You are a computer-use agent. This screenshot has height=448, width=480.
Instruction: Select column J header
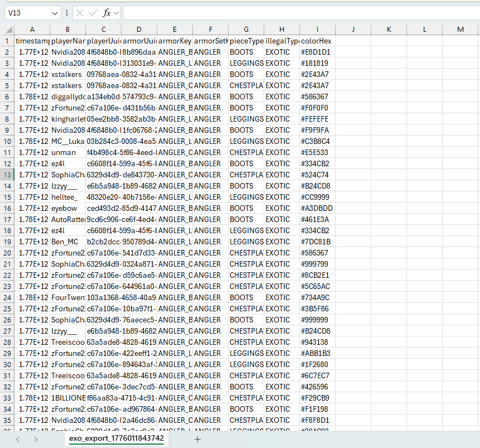click(353, 30)
